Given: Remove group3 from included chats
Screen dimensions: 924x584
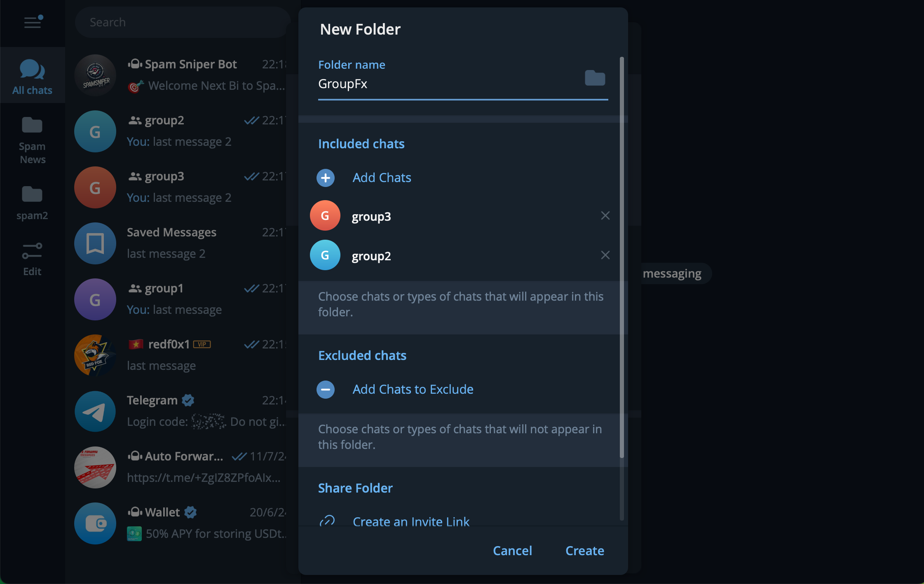Looking at the screenshot, I should point(605,216).
